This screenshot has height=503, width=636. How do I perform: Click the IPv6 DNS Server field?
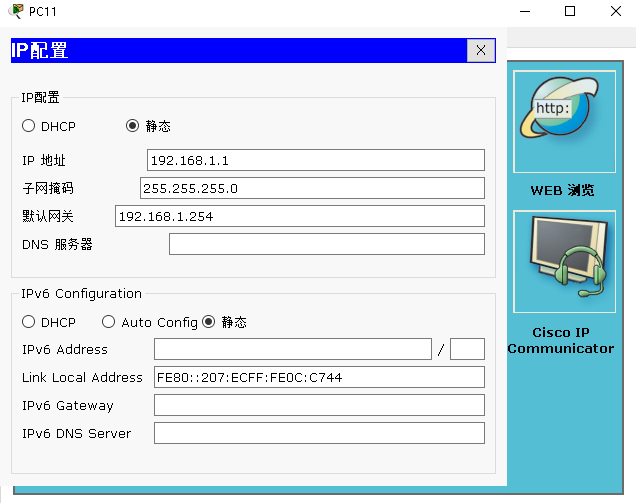(x=319, y=433)
